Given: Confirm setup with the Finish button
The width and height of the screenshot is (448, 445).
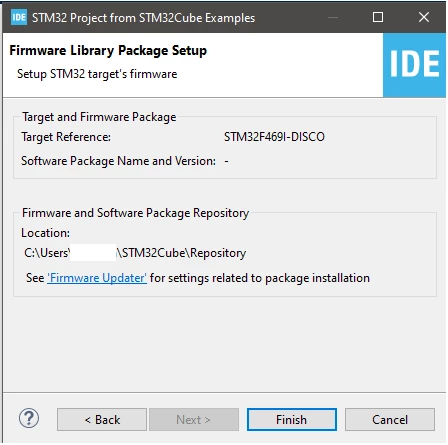Looking at the screenshot, I should (x=292, y=420).
